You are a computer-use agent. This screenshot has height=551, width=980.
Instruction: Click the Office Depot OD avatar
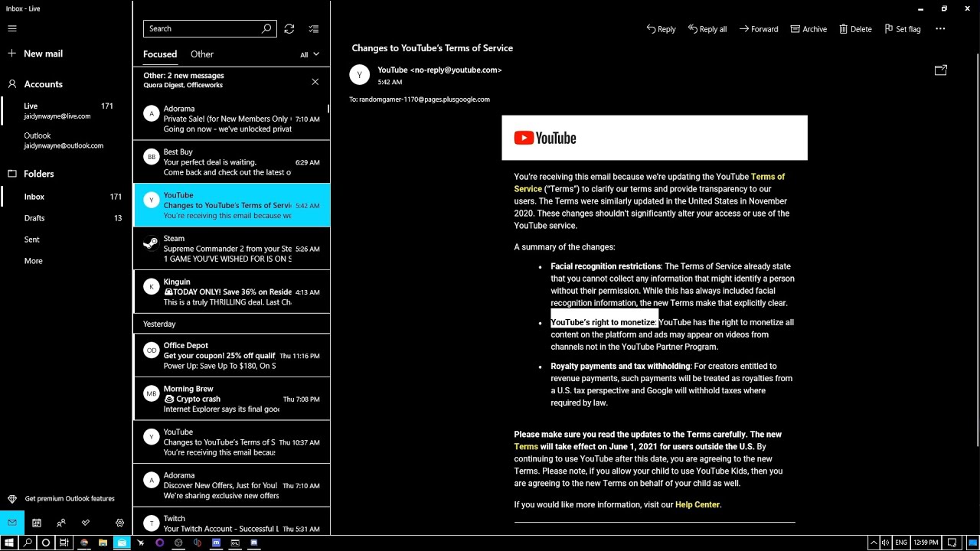tap(151, 350)
